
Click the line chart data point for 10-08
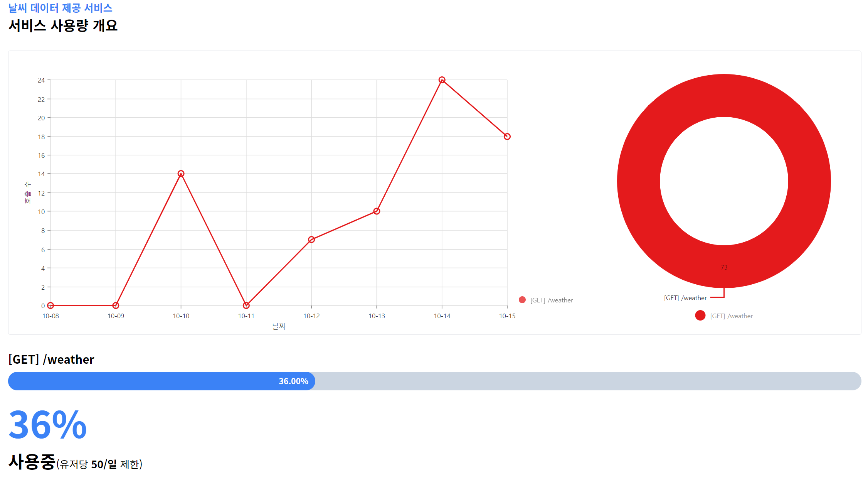(50, 305)
